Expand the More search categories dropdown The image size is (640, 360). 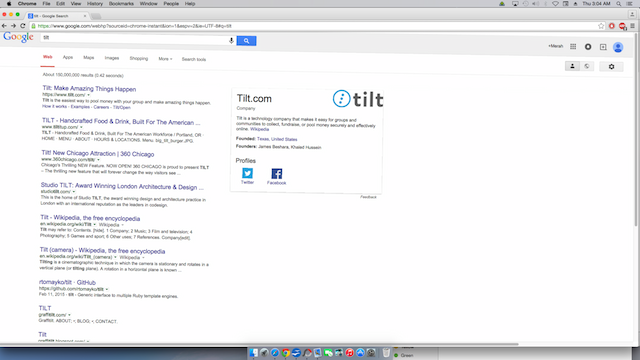click(x=165, y=59)
